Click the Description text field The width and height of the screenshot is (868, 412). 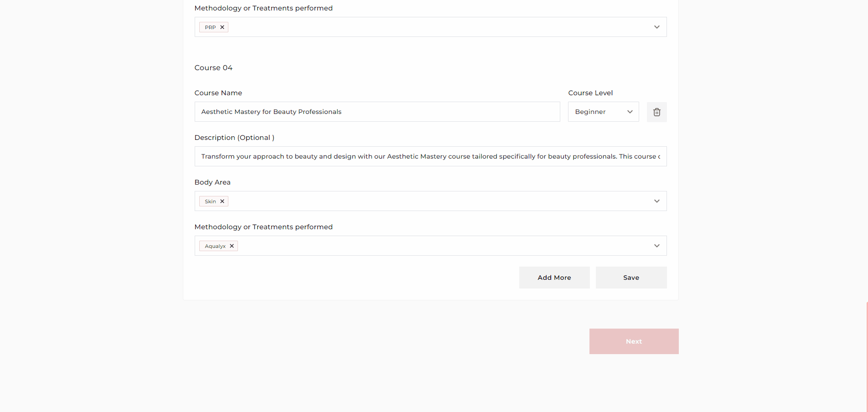pos(430,157)
